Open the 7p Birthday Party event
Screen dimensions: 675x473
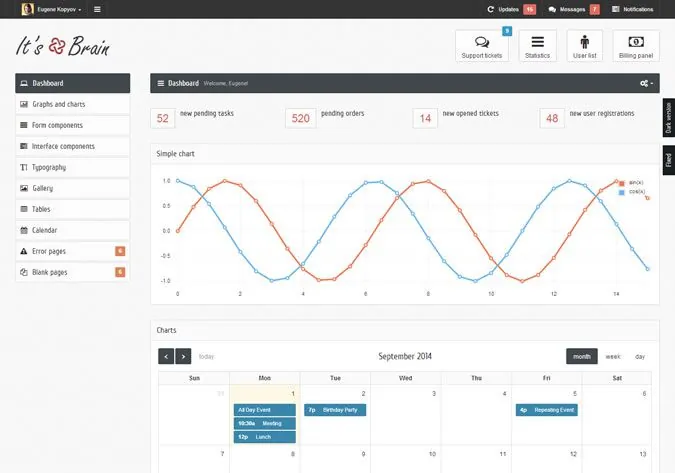pyautogui.click(x=335, y=410)
